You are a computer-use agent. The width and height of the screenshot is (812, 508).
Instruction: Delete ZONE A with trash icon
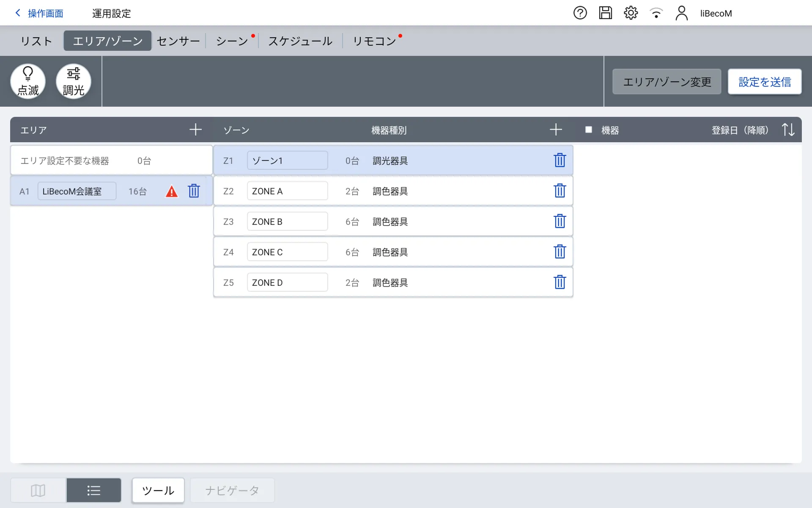(560, 191)
